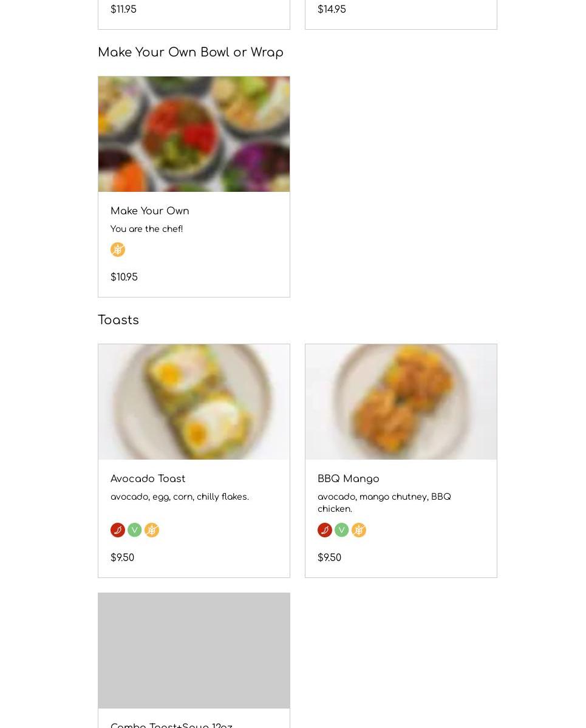
Task: Click the gluten-free icon on Avocado Toast
Action: [x=152, y=530]
